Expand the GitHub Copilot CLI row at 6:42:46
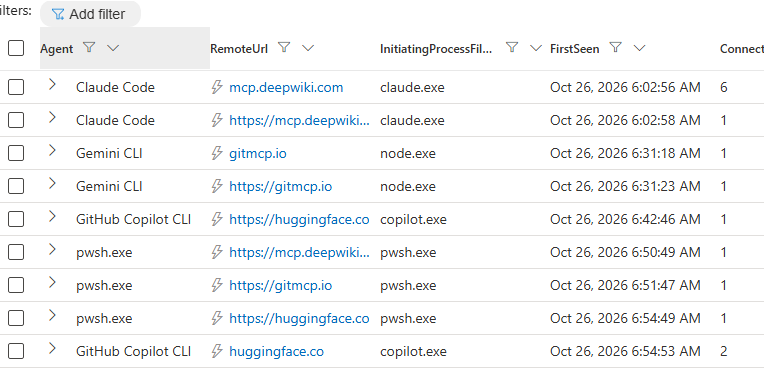This screenshot has height=387, width=764. click(x=53, y=217)
